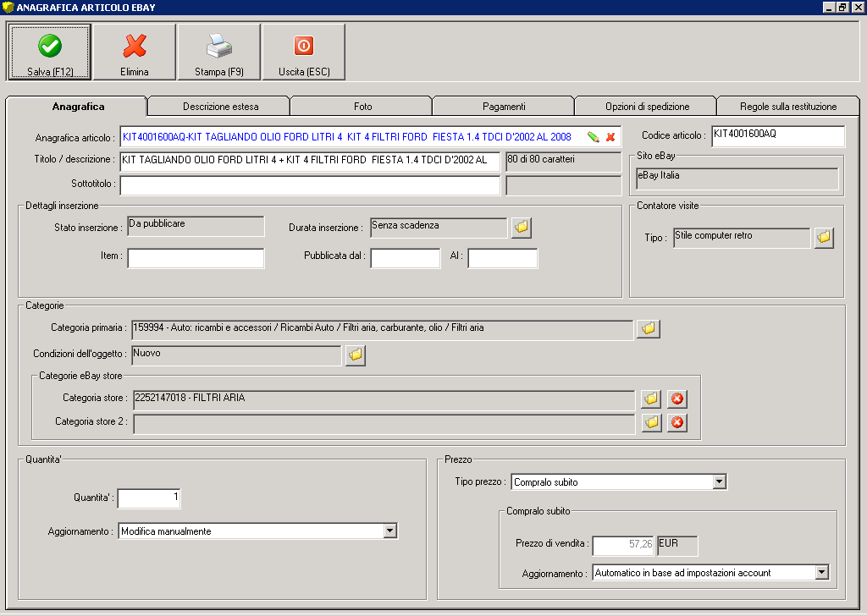This screenshot has height=616, width=867.
Task: Clear Anagrafica articolo with the red X icon
Action: (x=610, y=137)
